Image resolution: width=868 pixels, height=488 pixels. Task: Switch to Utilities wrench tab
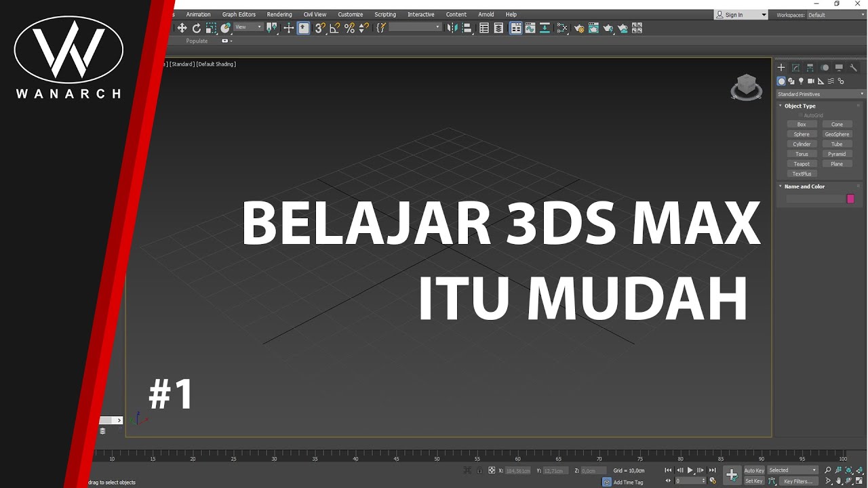[854, 68]
